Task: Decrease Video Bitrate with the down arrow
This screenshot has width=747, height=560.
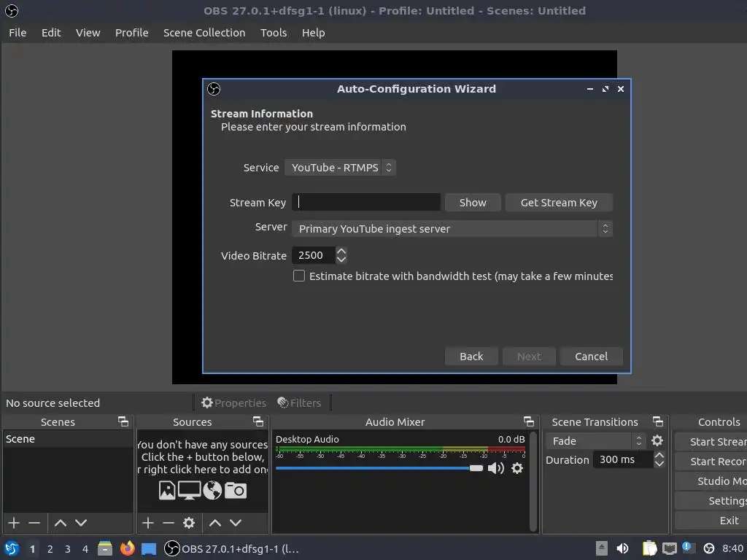Action: pos(341,260)
